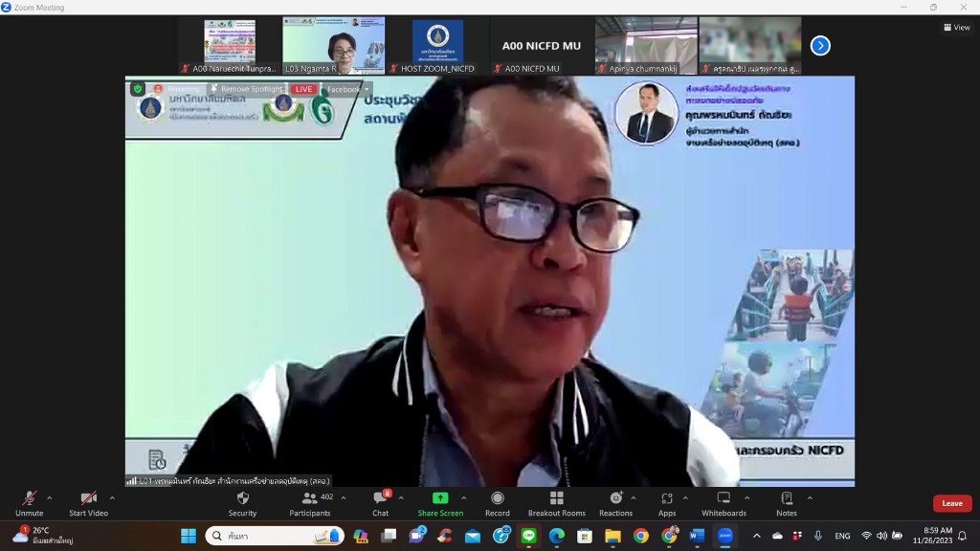Select L03 Ngamta participant thumbnail
The image size is (980, 551).
pyautogui.click(x=334, y=46)
